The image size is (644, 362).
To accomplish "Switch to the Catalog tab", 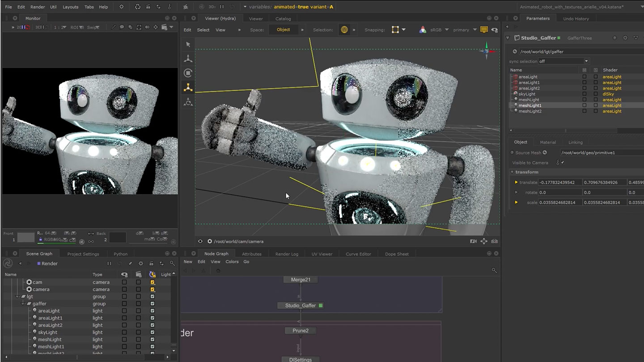I will (283, 19).
